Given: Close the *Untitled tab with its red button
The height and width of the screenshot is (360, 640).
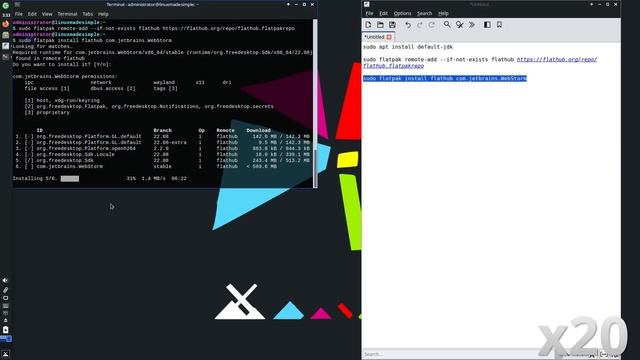Looking at the screenshot, I should [x=389, y=37].
